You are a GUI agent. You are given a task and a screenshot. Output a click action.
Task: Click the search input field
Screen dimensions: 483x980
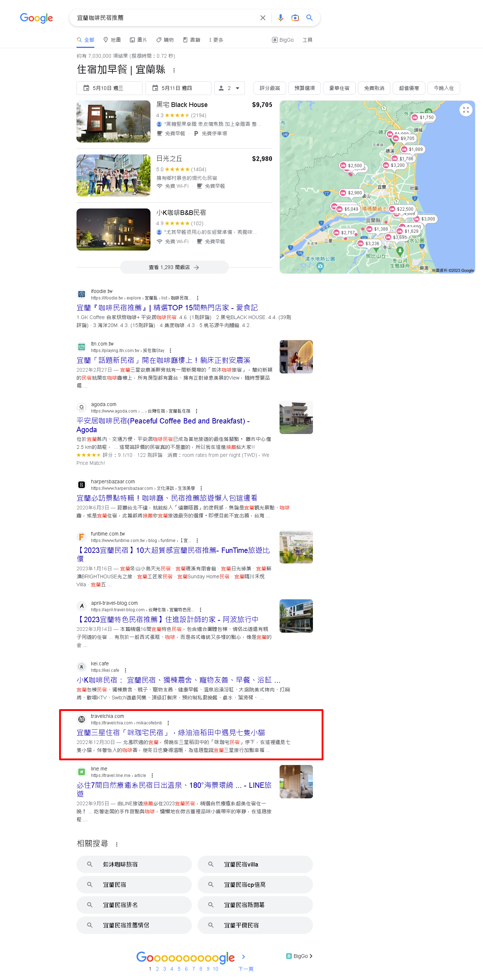[x=166, y=18]
